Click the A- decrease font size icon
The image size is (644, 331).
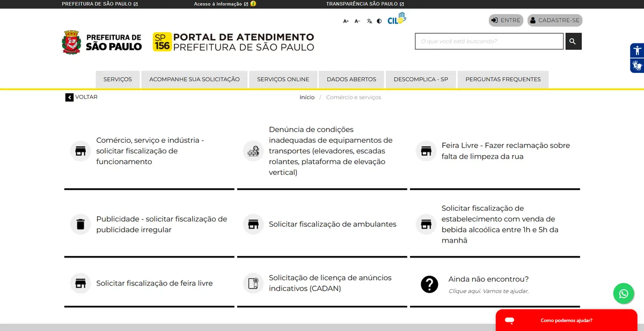(x=357, y=21)
